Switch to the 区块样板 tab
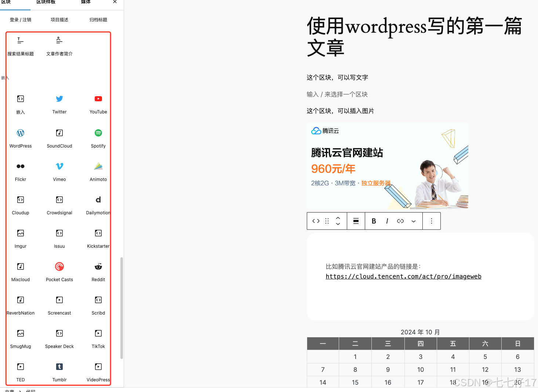This screenshot has width=538, height=392. pyautogui.click(x=46, y=2)
